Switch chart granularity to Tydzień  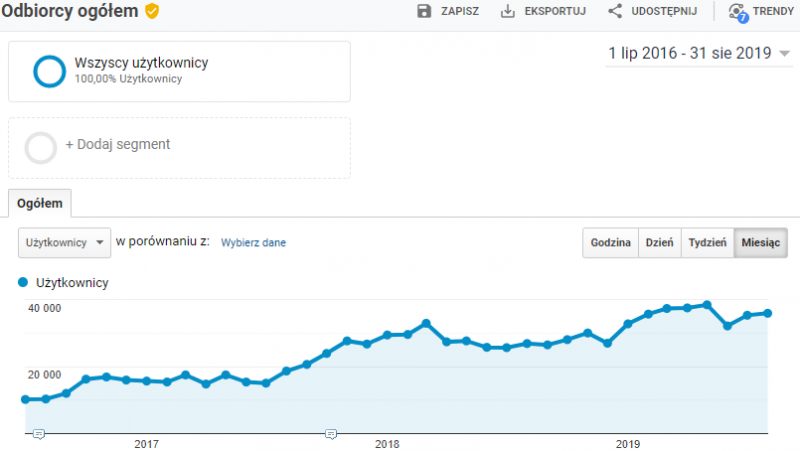coord(707,243)
